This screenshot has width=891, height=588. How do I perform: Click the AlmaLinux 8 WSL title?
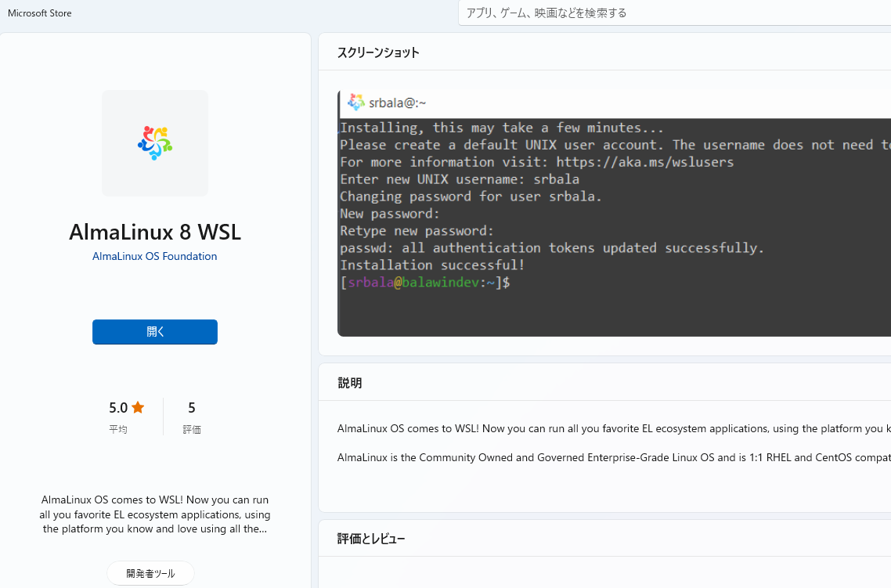pyautogui.click(x=155, y=232)
